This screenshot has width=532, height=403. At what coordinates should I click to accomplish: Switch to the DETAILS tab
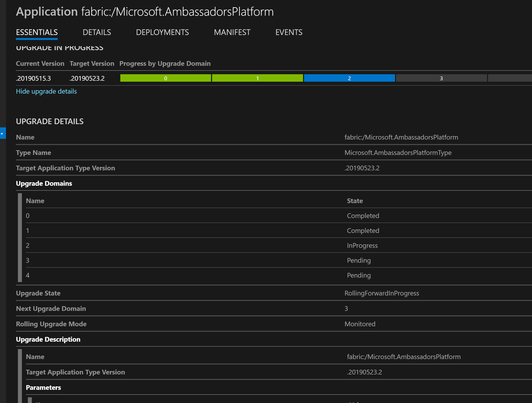(x=97, y=32)
